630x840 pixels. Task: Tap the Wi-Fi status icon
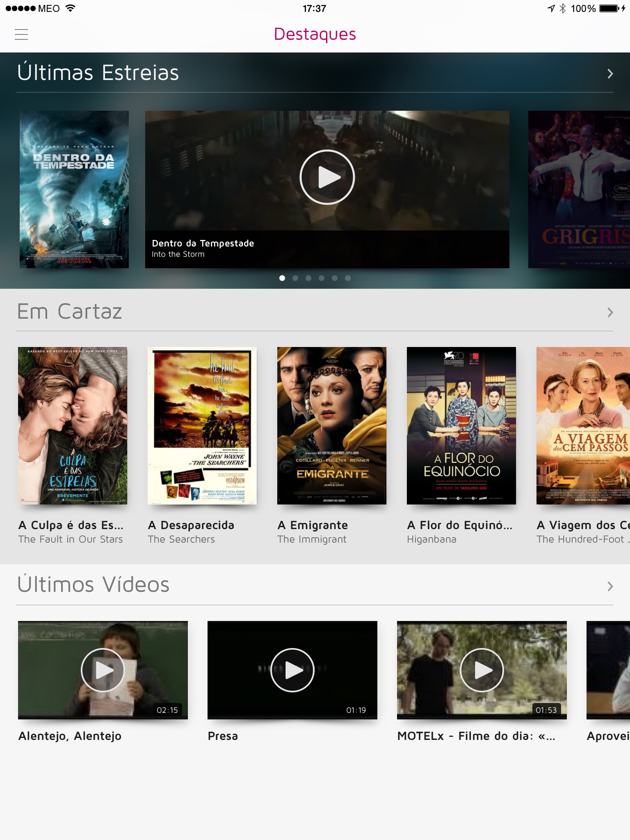(x=71, y=8)
